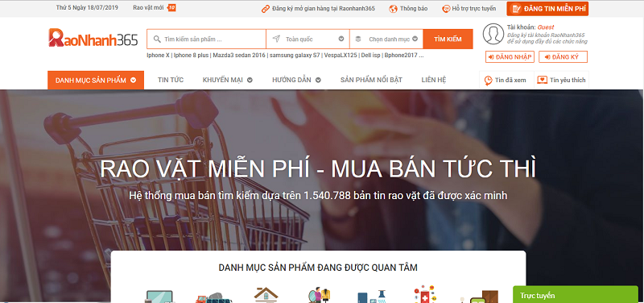Image resolution: width=644 pixels, height=303 pixels.
Task: Click the health services category icon
Action: pyautogui.click(x=425, y=294)
